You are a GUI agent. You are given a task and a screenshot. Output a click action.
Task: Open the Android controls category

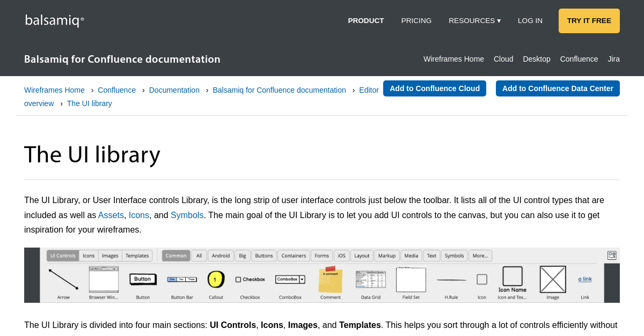coord(221,256)
